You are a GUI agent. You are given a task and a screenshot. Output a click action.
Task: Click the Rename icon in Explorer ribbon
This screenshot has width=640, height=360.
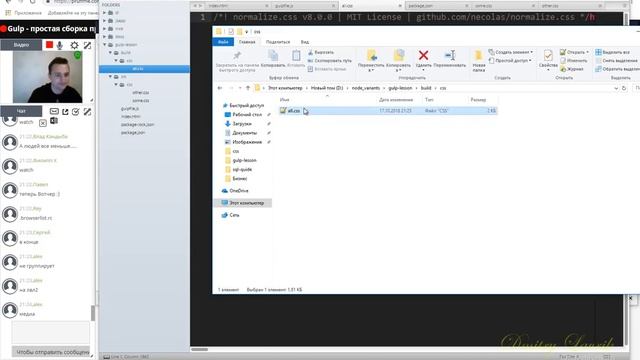click(x=450, y=55)
